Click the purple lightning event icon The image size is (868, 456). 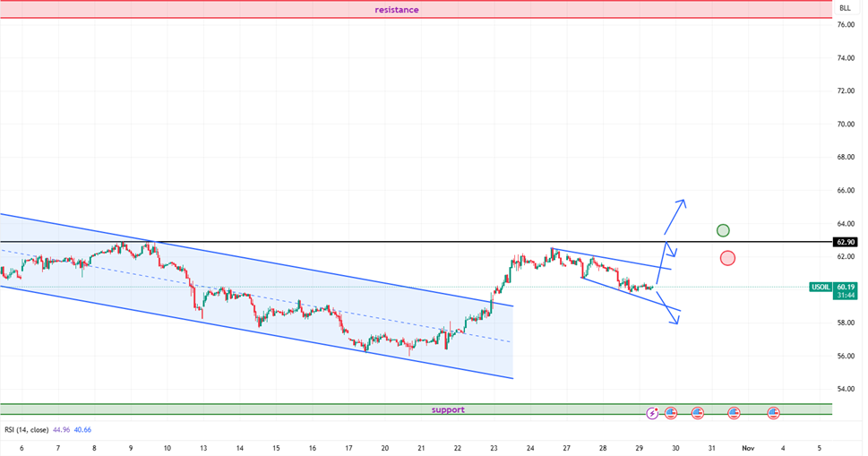click(652, 413)
